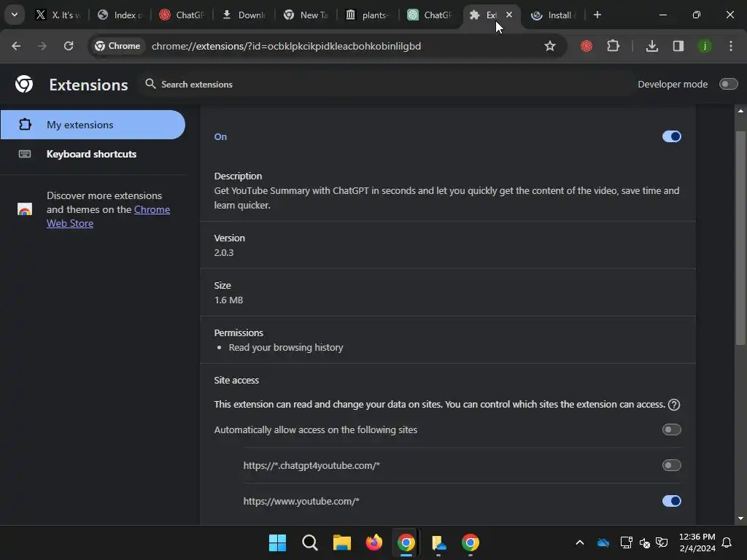Toggle the Chrome side panel

[678, 46]
